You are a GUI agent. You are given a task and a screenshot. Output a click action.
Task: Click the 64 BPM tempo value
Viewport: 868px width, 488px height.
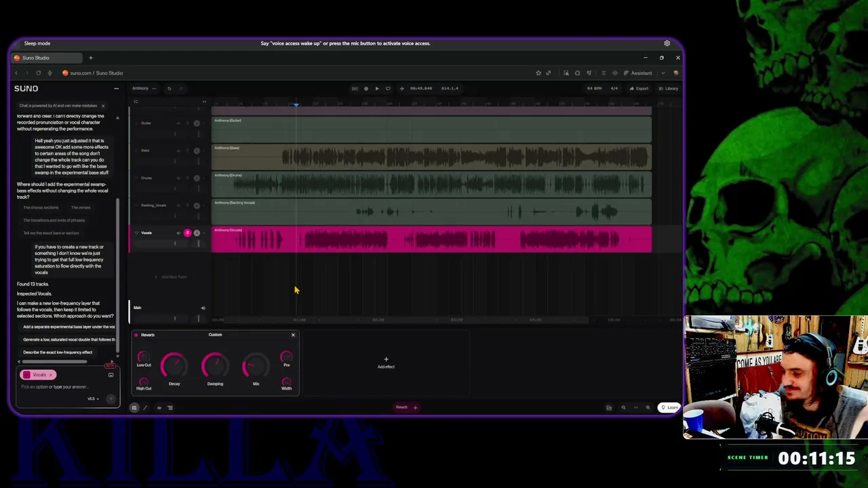[595, 88]
